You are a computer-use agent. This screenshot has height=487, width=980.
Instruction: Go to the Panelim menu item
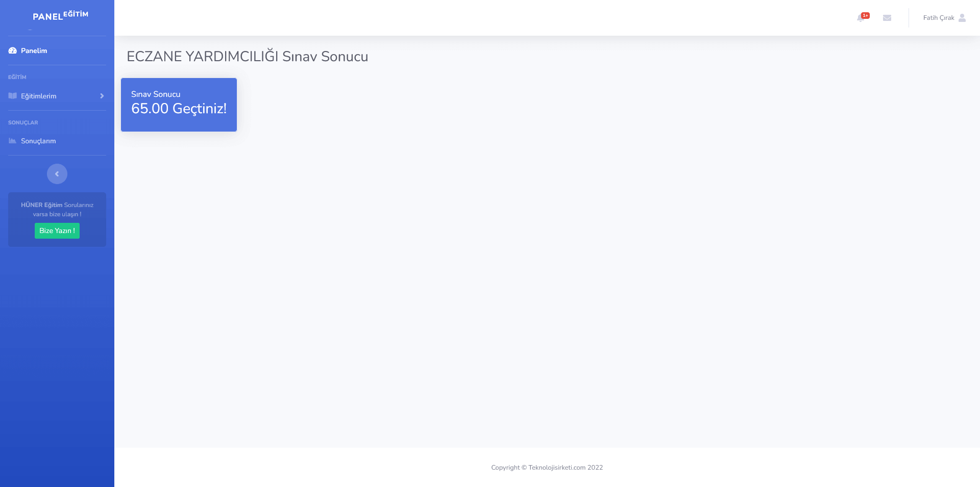click(x=34, y=50)
